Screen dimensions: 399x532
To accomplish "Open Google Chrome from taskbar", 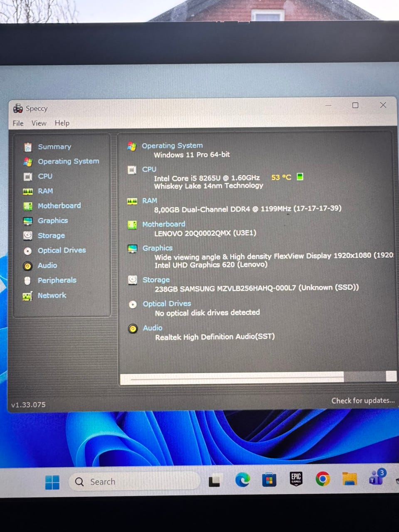I will [x=323, y=479].
